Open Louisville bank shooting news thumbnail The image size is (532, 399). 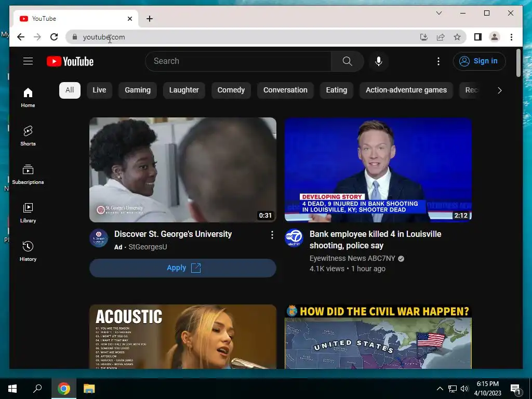(378, 170)
